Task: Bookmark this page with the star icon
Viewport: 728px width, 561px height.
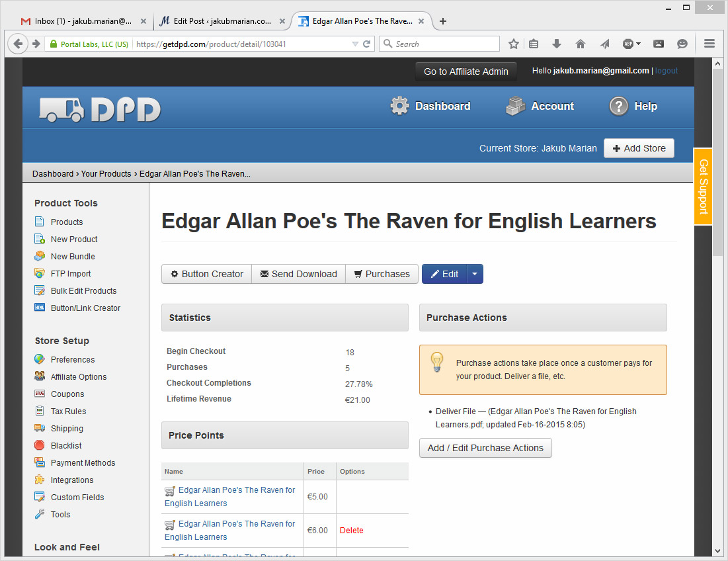Action: (x=514, y=44)
